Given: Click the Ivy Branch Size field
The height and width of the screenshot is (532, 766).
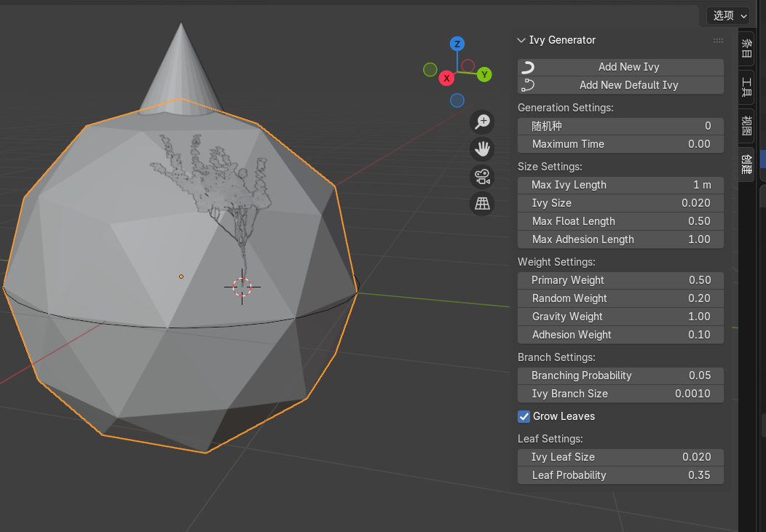Looking at the screenshot, I should click(620, 394).
